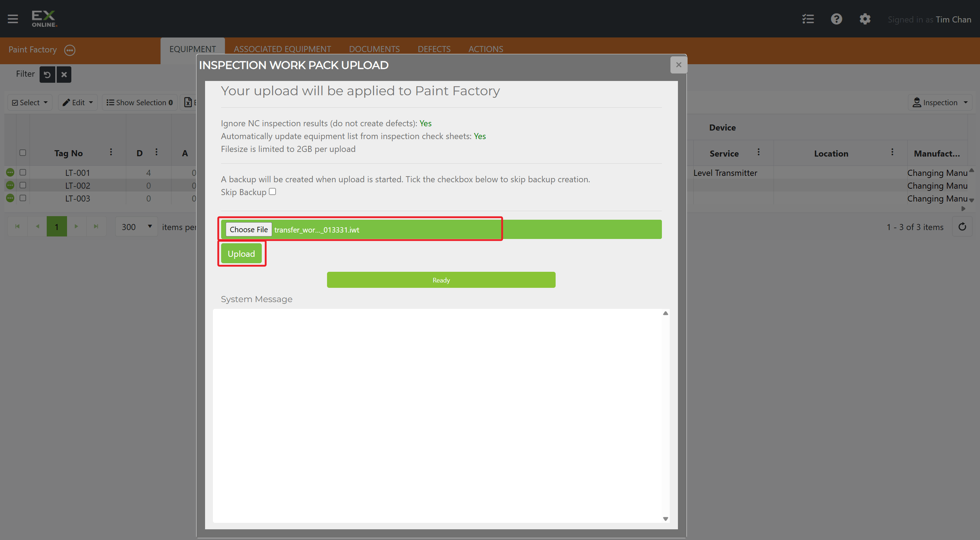
Task: Expand the Select dropdown
Action: (x=30, y=102)
